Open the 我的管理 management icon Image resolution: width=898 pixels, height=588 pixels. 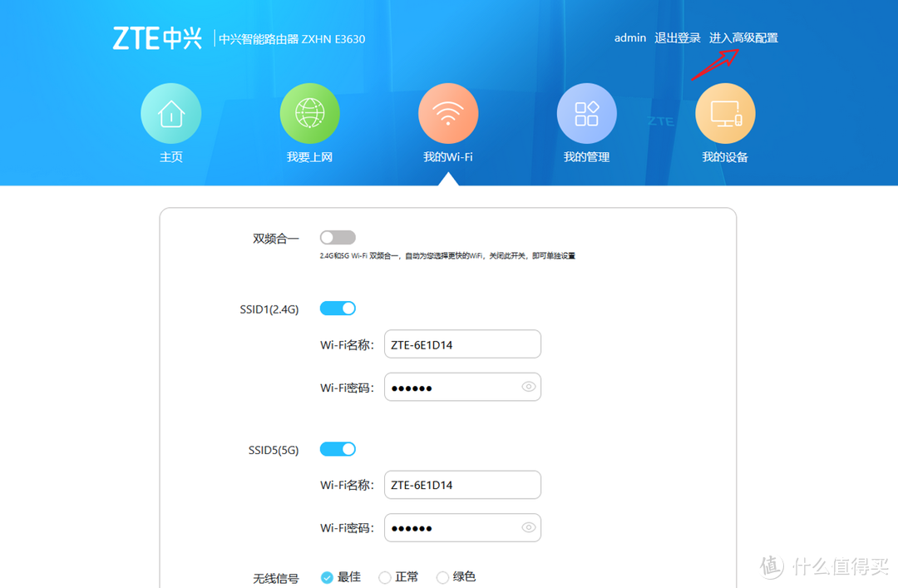pos(586,112)
